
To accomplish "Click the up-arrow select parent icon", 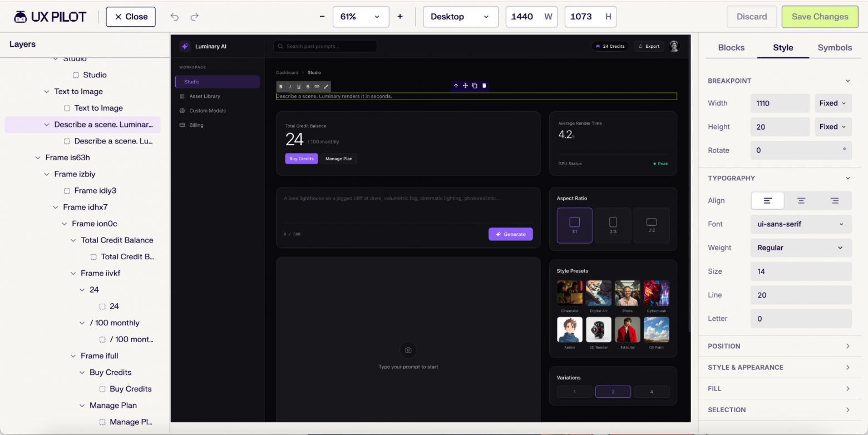I will [456, 86].
